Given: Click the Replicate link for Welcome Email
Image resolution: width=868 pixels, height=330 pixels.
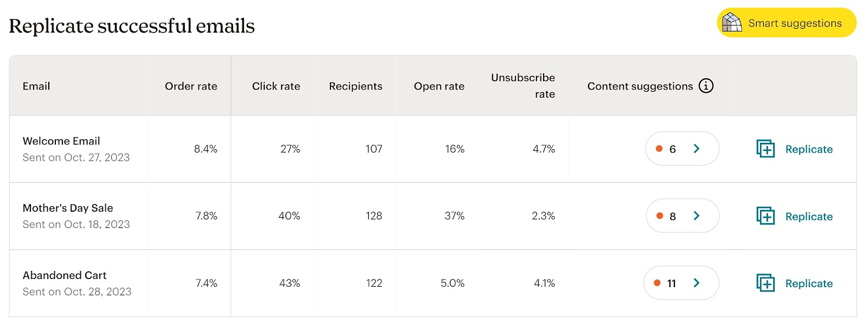Looking at the screenshot, I should [809, 149].
